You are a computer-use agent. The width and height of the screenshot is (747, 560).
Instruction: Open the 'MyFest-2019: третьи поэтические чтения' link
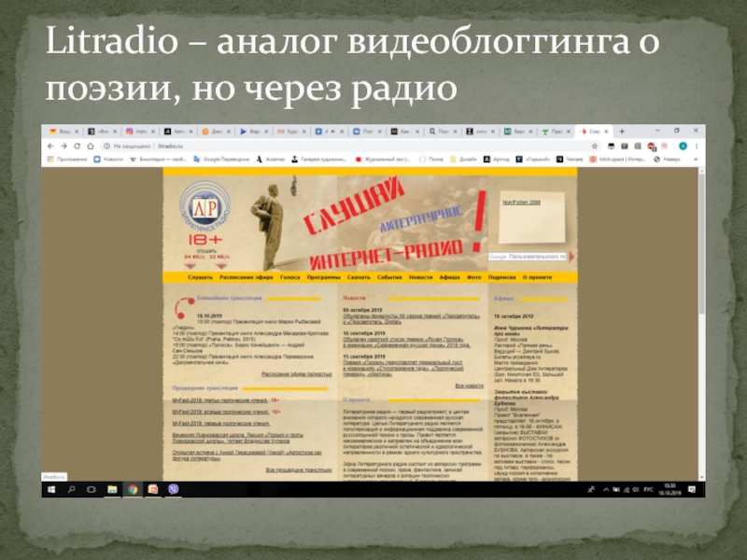point(220,400)
